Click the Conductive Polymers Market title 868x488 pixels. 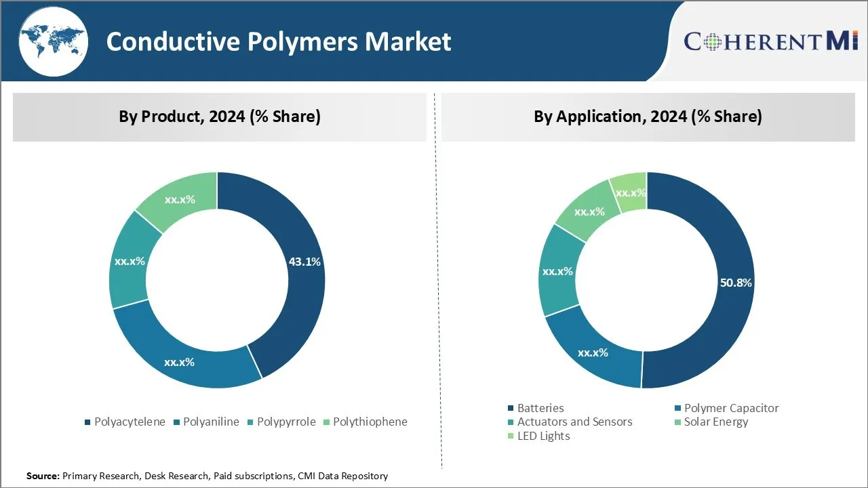[x=279, y=42]
